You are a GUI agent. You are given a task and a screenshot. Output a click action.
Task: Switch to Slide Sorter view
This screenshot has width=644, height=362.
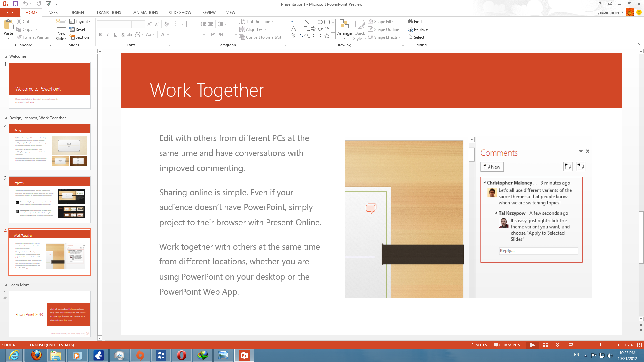545,345
